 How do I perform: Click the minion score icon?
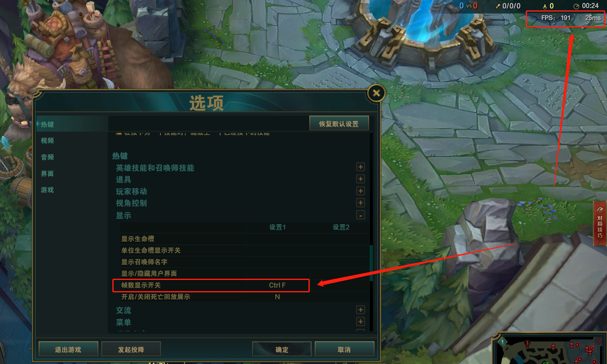(545, 6)
